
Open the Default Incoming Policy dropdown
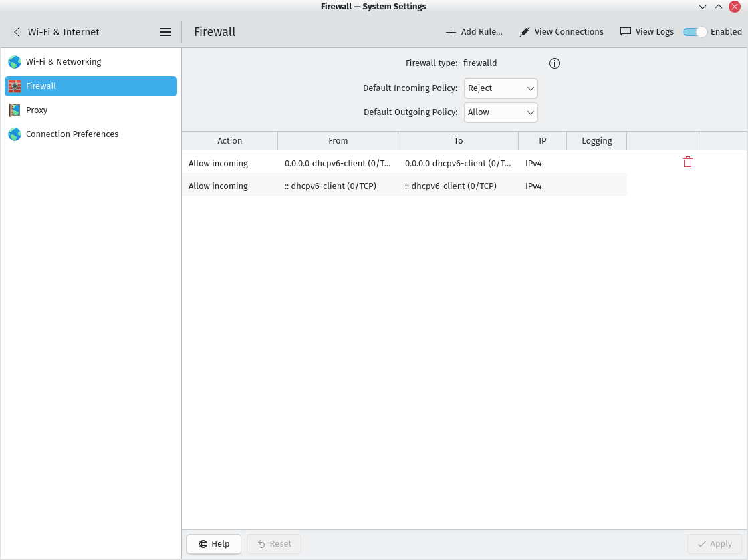[501, 88]
